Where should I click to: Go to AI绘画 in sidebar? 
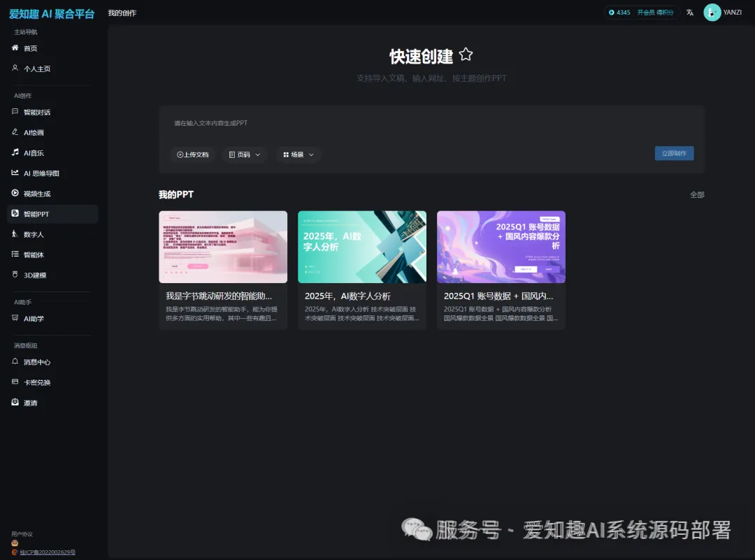(x=52, y=132)
